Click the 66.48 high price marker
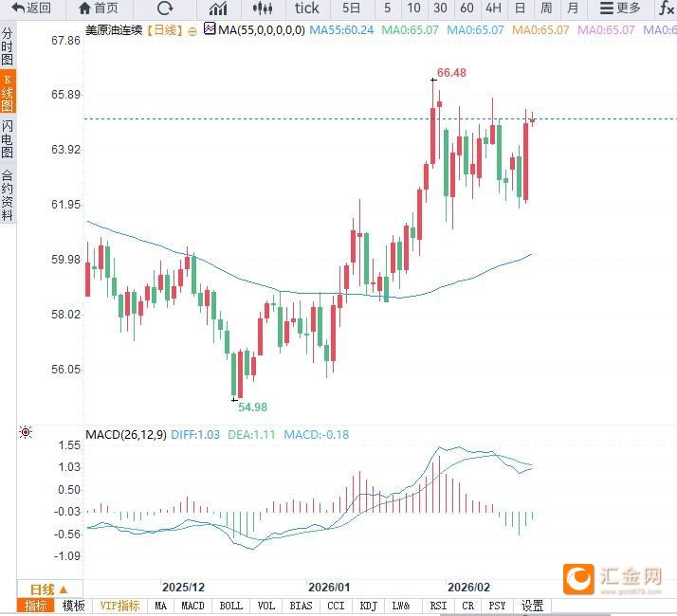Viewport: 677px width, 616px height. pos(450,73)
